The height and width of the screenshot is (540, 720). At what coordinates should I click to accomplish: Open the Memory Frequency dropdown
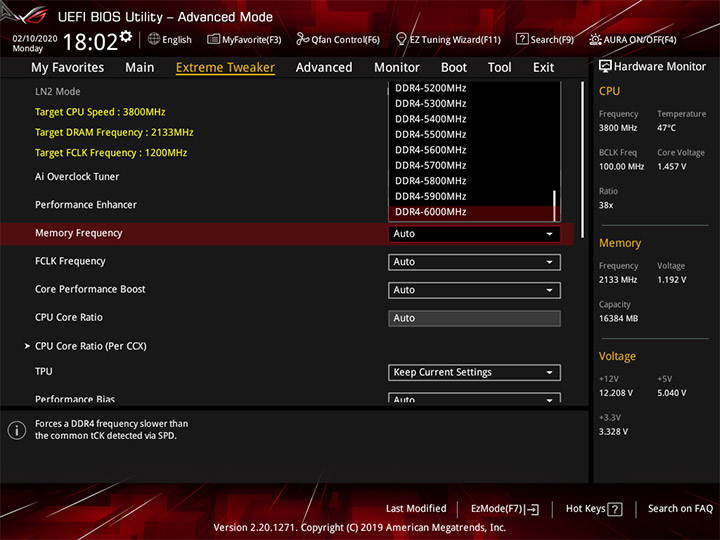474,234
